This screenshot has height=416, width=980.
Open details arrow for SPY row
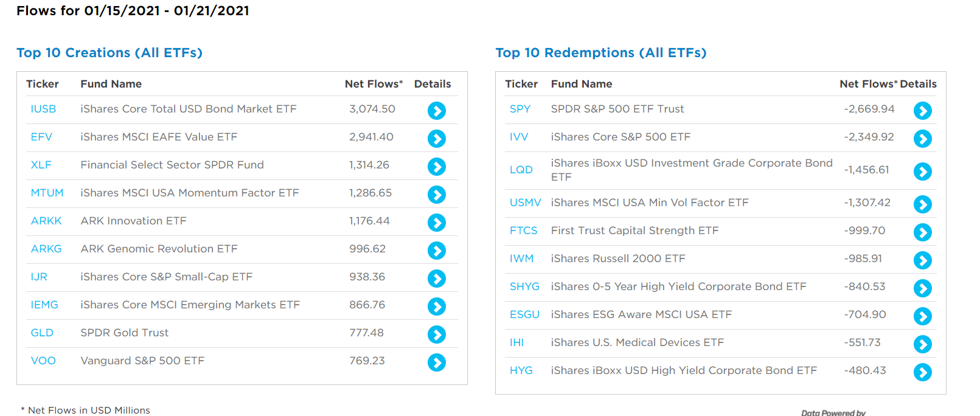click(923, 111)
